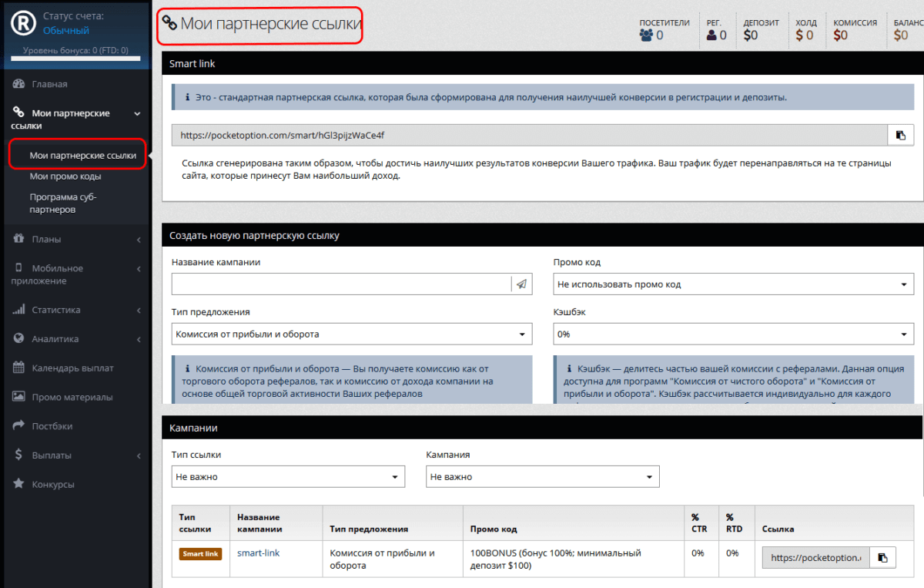Viewport: 924px width, 588px height.
Task: Open the Тип предложения dropdown
Action: pos(351,334)
